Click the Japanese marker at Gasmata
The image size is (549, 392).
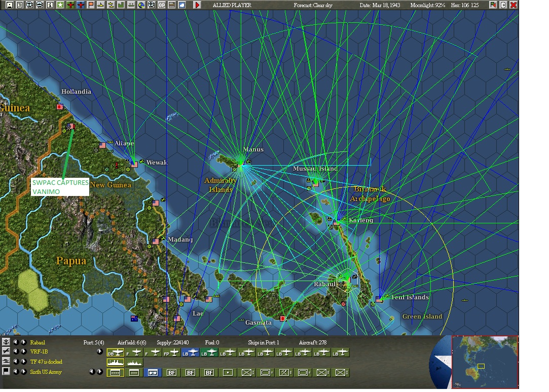283,318
